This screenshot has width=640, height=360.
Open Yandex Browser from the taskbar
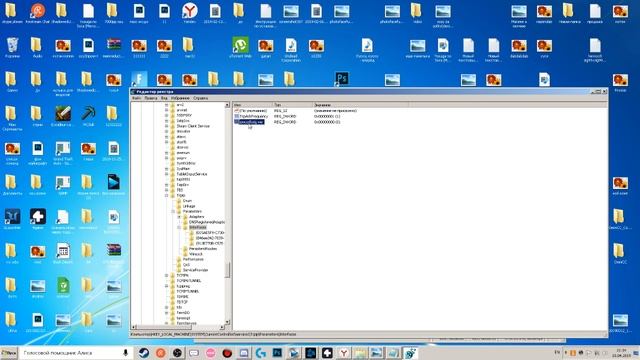[x=344, y=353]
